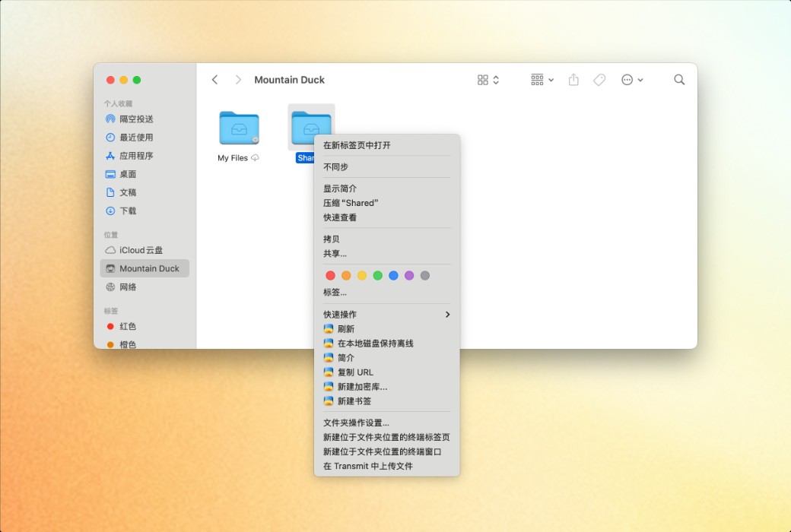This screenshot has height=532, width=791.
Task: Click the forward navigation arrow
Action: pos(238,80)
